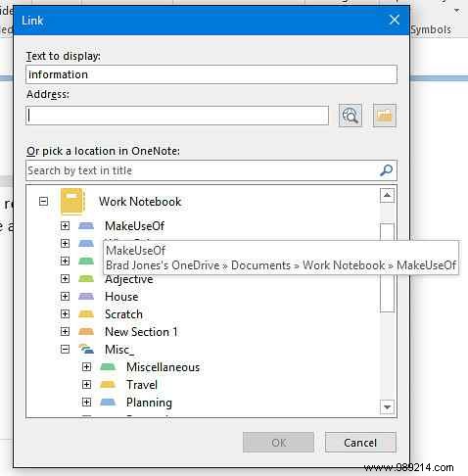Click the Address input field

tap(177, 116)
